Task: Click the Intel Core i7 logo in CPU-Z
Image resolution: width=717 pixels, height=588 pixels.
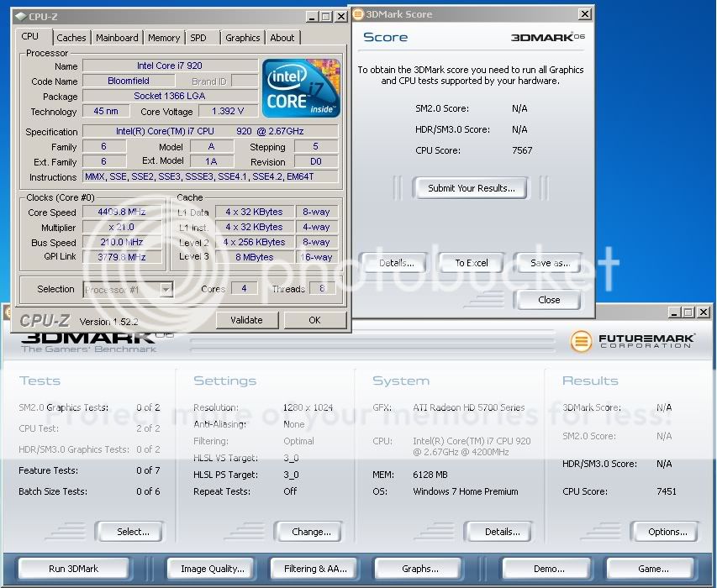Action: pyautogui.click(x=301, y=87)
